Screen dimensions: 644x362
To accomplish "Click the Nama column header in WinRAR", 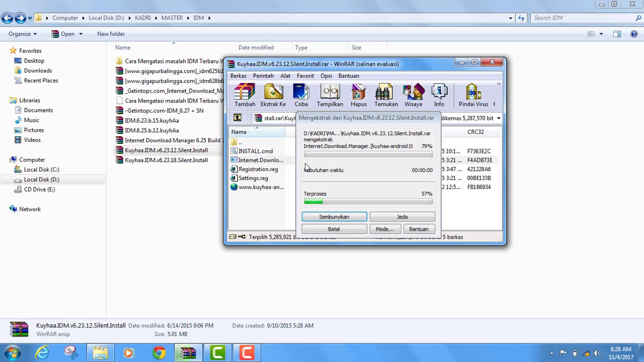I will (257, 132).
